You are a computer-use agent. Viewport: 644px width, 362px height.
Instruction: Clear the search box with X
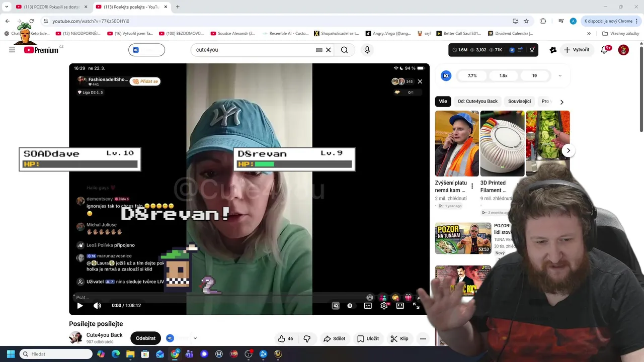pyautogui.click(x=329, y=50)
